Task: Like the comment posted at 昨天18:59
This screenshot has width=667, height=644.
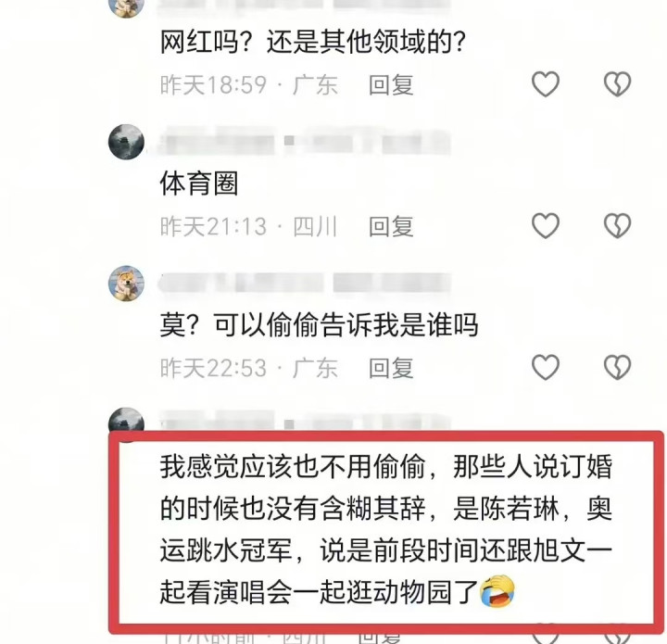Action: click(546, 83)
